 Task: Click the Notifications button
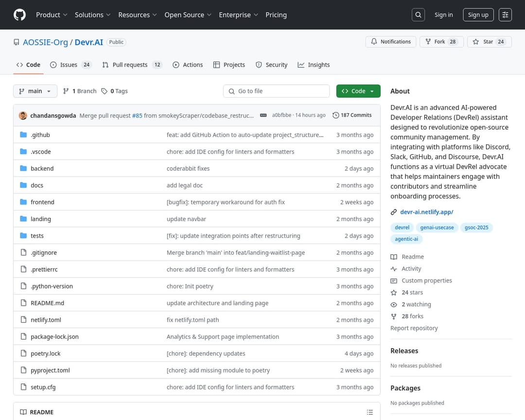[x=391, y=41]
